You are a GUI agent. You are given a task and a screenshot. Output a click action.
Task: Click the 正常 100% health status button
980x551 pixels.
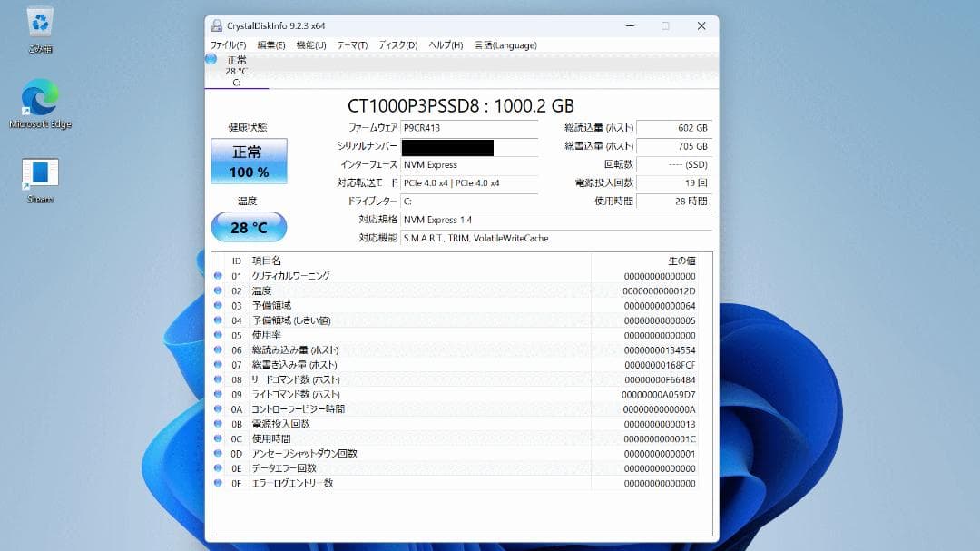(249, 161)
